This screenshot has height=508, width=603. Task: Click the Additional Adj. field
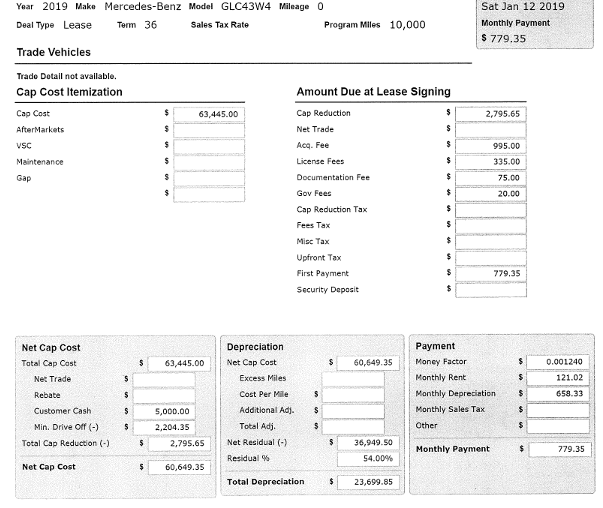point(353,411)
